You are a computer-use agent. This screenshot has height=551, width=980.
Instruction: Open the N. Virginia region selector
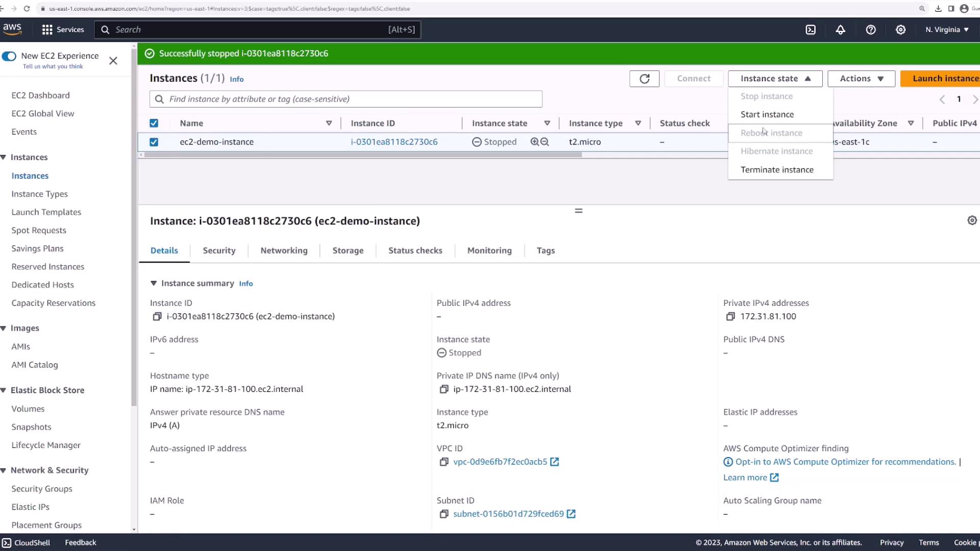click(x=947, y=30)
